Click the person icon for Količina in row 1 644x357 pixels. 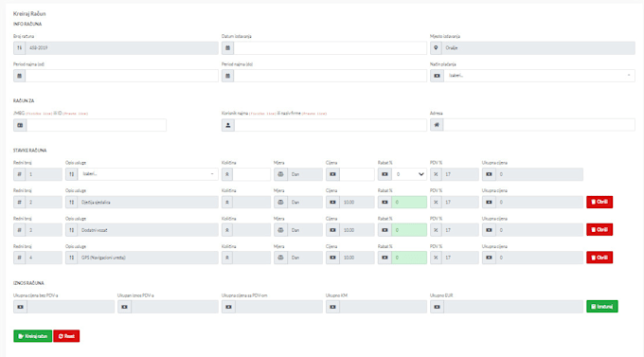227,174
